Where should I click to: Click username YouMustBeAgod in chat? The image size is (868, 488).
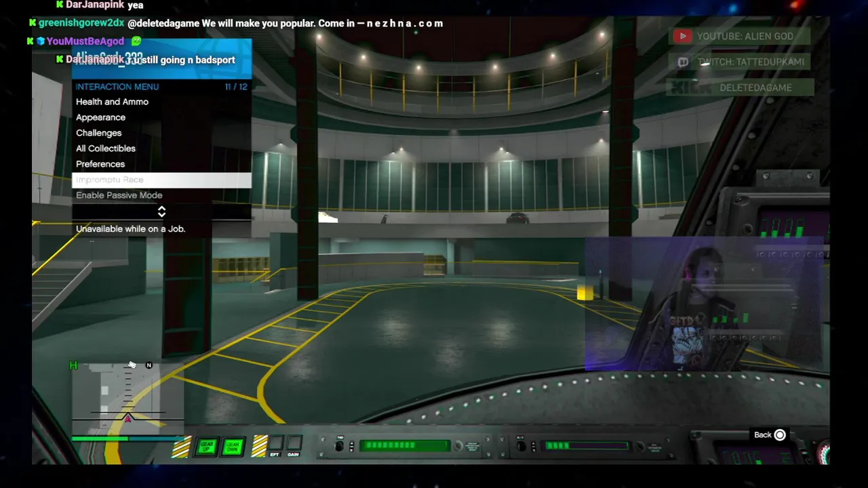85,41
